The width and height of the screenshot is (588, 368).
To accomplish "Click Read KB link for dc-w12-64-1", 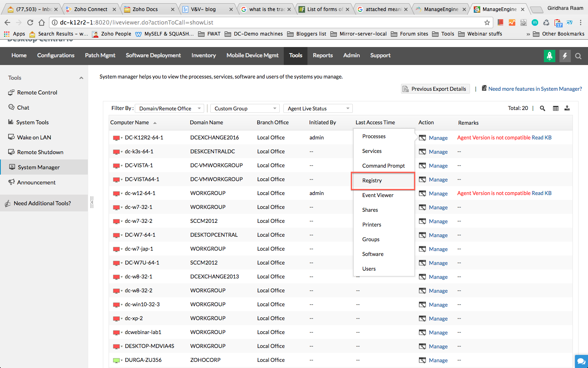I will coord(541,193).
